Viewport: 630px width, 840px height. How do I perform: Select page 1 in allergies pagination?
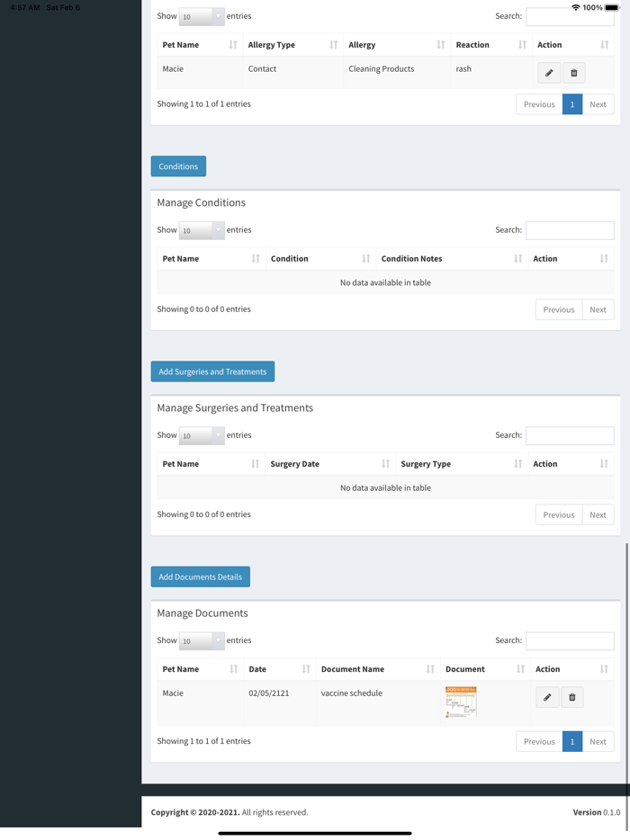point(572,104)
